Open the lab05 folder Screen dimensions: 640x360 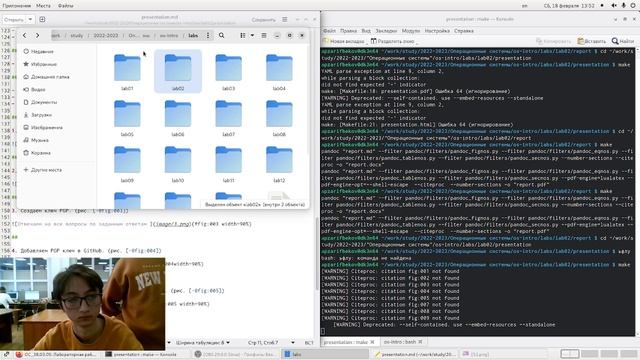point(127,118)
